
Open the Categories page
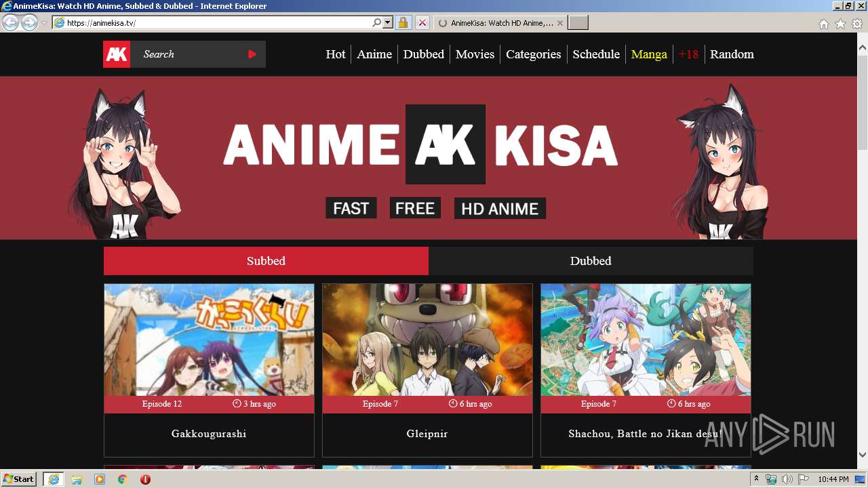pyautogui.click(x=534, y=54)
